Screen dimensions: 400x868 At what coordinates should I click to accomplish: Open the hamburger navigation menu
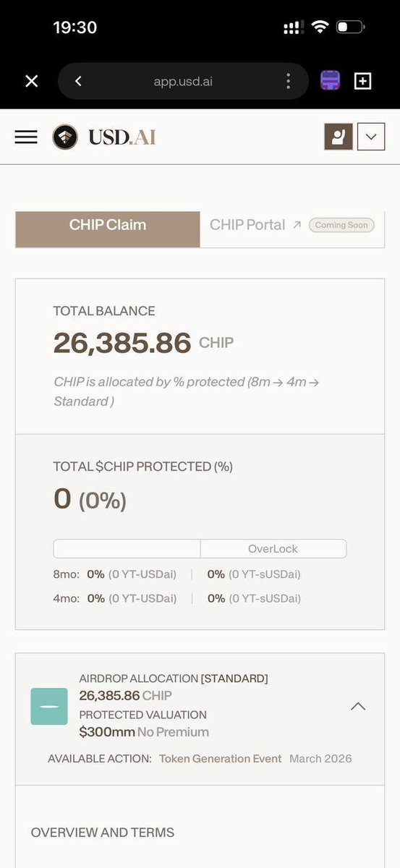coord(26,137)
